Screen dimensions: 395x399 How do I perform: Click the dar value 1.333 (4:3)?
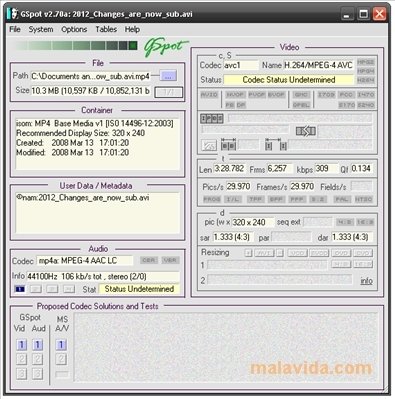pyautogui.click(x=352, y=237)
